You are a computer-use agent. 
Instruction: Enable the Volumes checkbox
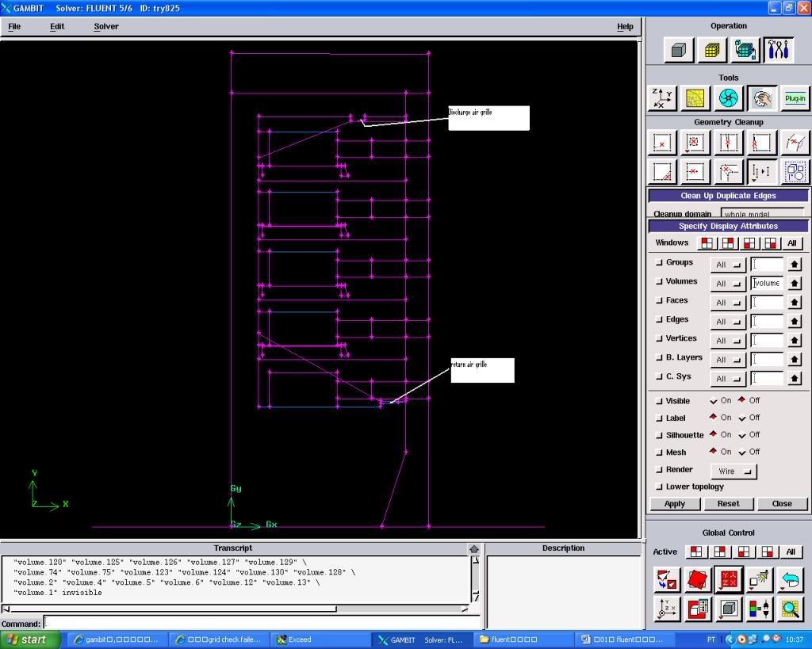click(659, 282)
